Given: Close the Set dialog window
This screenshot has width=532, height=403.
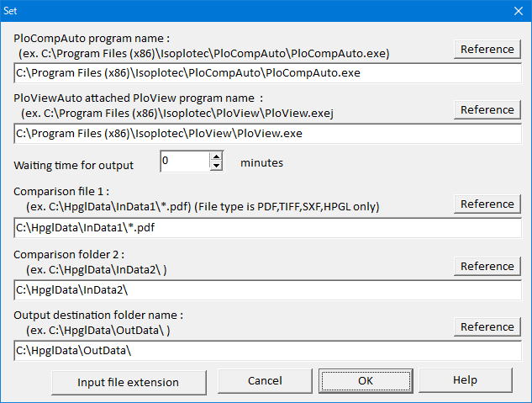Looking at the screenshot, I should coord(517,10).
